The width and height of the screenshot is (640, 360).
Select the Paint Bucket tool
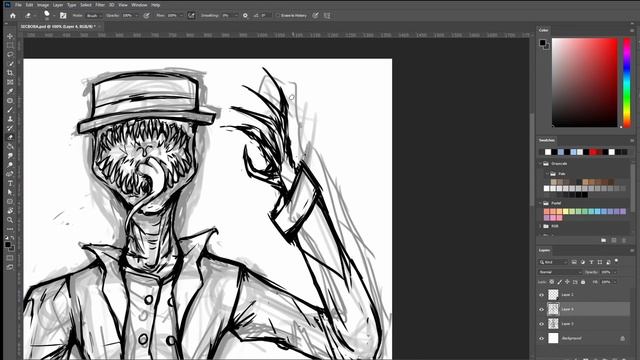pos(10,147)
